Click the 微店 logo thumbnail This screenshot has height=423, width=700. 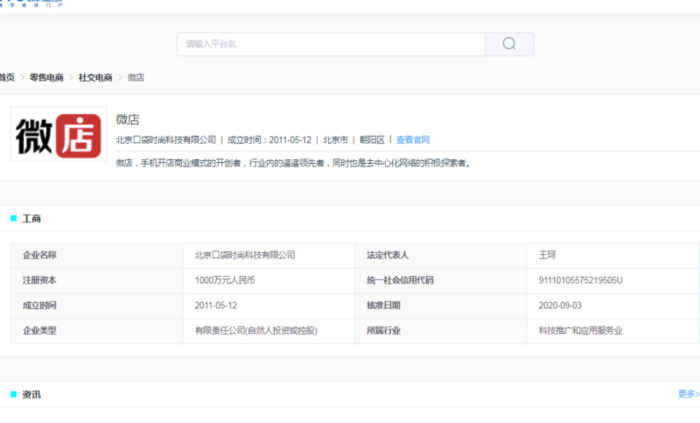(x=59, y=134)
